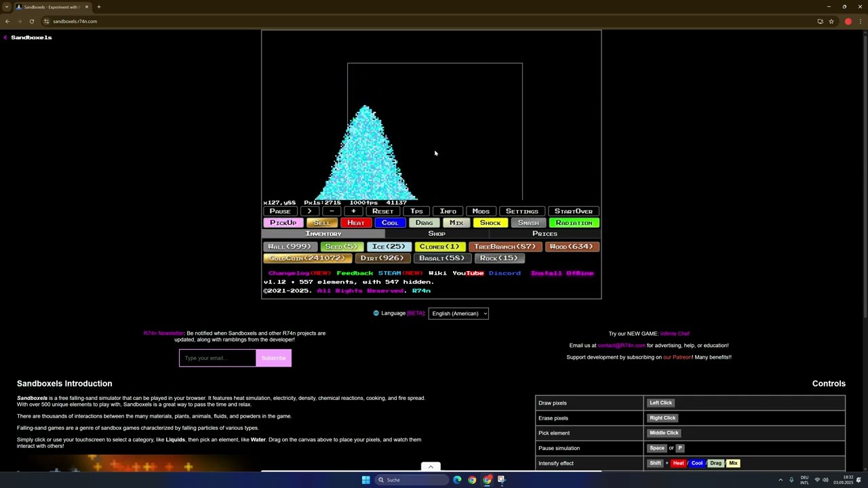Switch to the Inventory tab
Screen dimensions: 868x488
[x=323, y=234]
